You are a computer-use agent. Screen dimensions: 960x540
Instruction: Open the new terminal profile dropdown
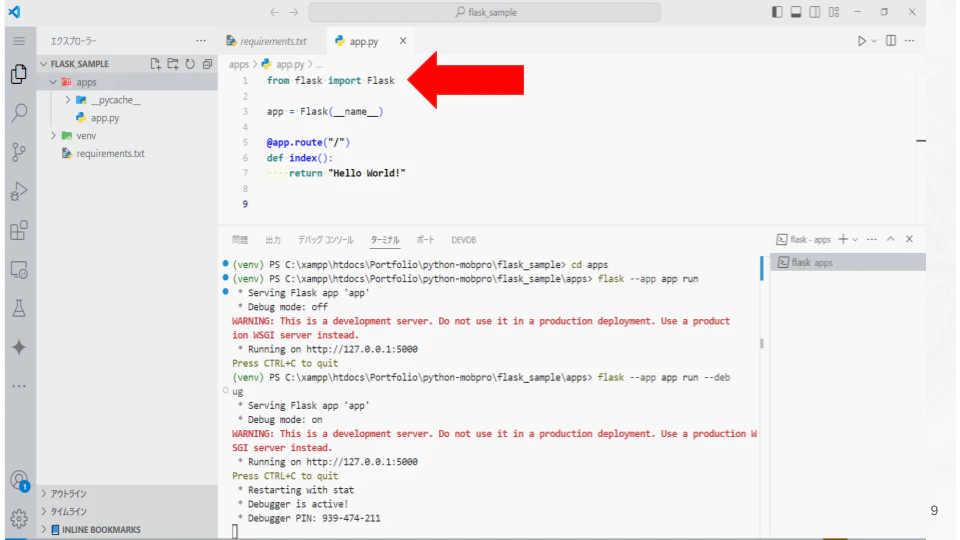tap(855, 239)
